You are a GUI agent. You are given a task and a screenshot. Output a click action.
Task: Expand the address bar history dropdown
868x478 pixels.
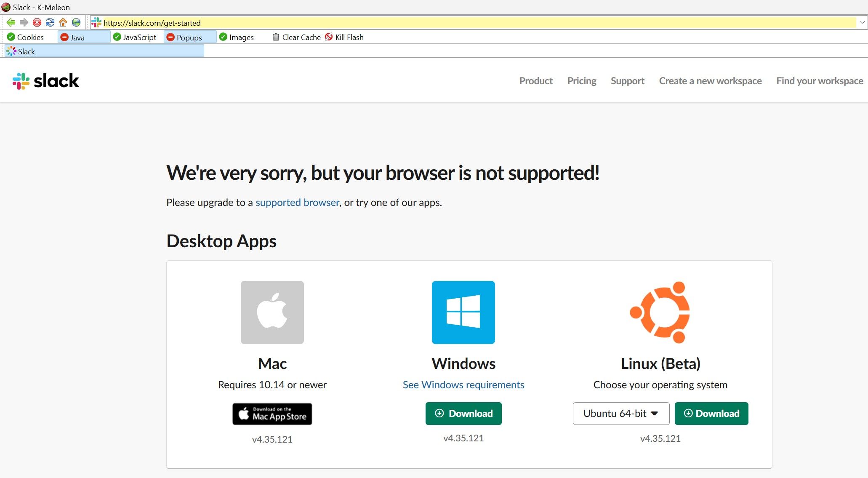(x=862, y=22)
